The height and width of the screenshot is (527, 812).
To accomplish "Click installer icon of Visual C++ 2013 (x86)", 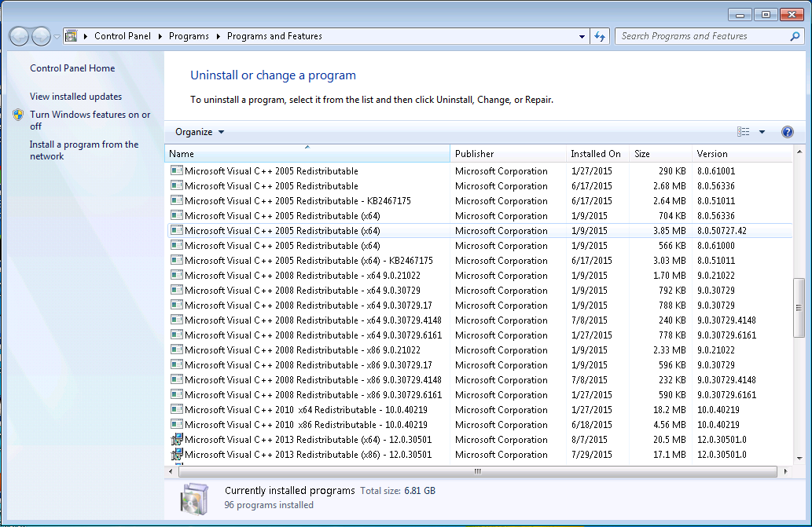I will tap(177, 454).
